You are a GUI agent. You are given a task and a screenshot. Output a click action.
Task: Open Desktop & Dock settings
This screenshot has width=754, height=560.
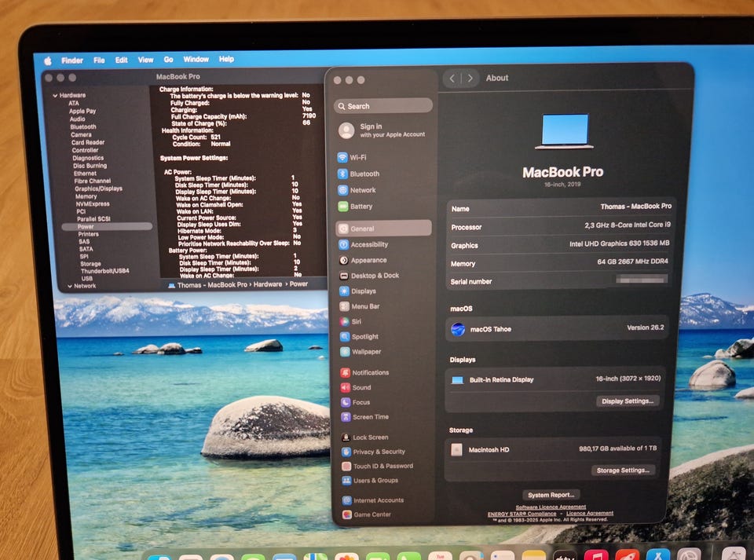click(369, 276)
